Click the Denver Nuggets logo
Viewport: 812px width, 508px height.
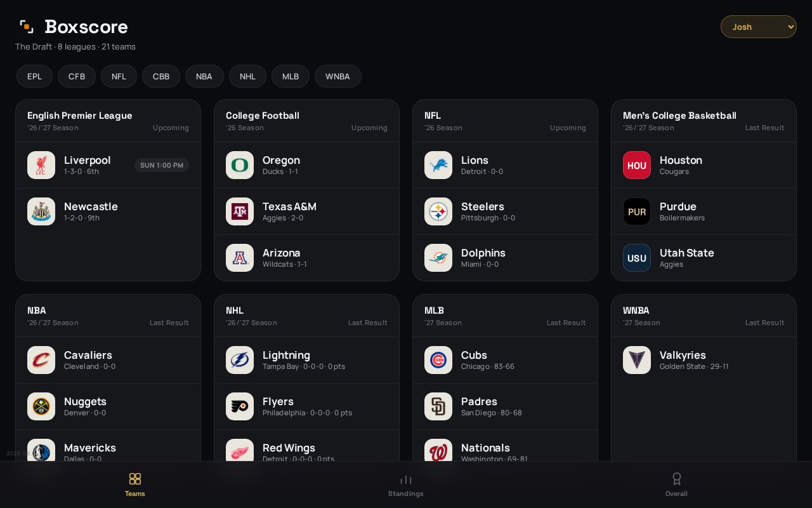[41, 406]
